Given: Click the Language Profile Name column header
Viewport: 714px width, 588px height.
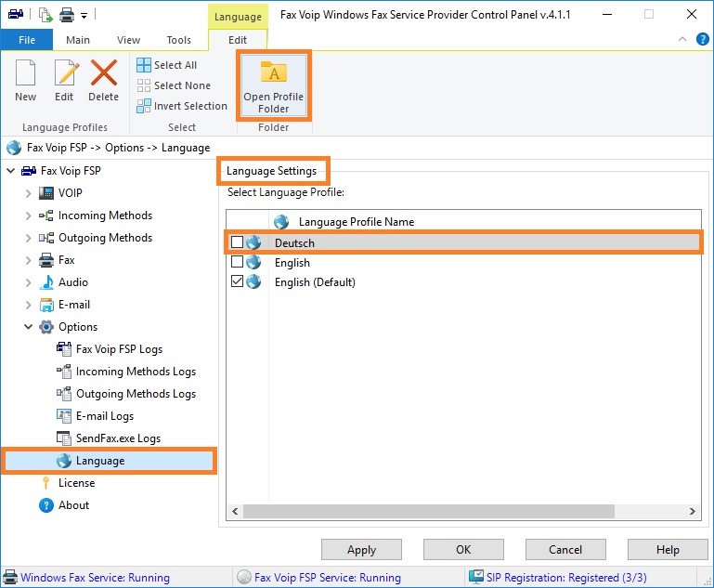Looking at the screenshot, I should tap(357, 222).
